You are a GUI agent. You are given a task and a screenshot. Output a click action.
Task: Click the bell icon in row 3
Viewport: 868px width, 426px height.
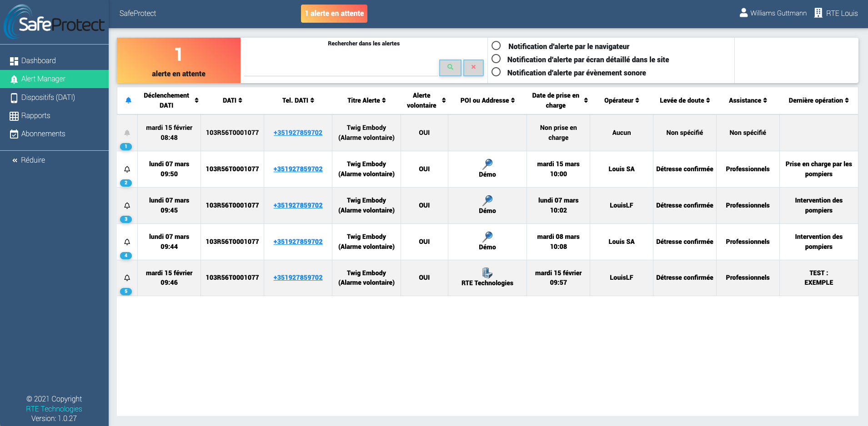click(x=127, y=205)
